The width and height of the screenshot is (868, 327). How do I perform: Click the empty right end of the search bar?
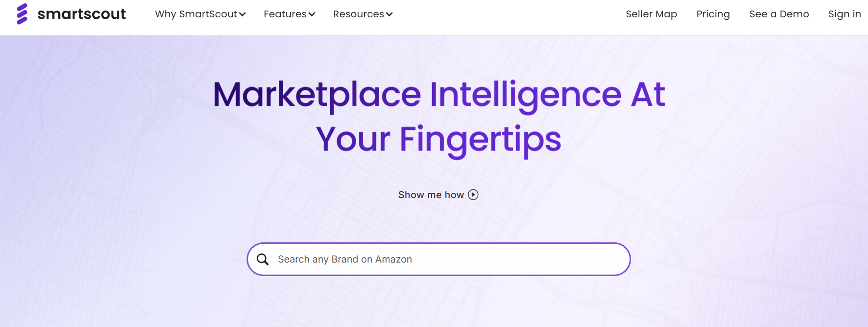pyautogui.click(x=577, y=259)
